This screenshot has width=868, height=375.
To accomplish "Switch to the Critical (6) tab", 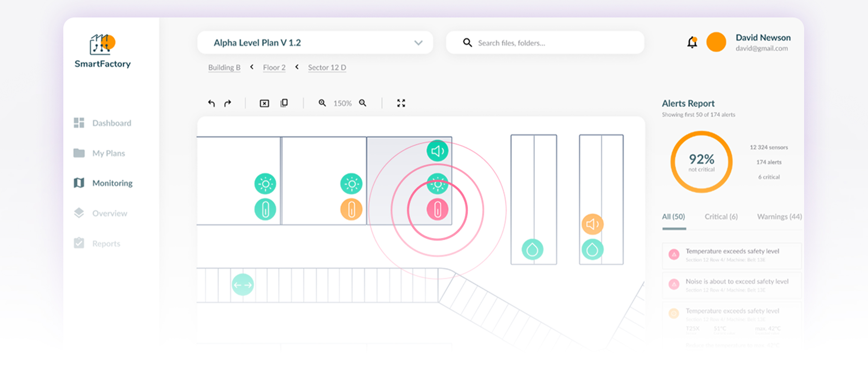I will point(721,217).
